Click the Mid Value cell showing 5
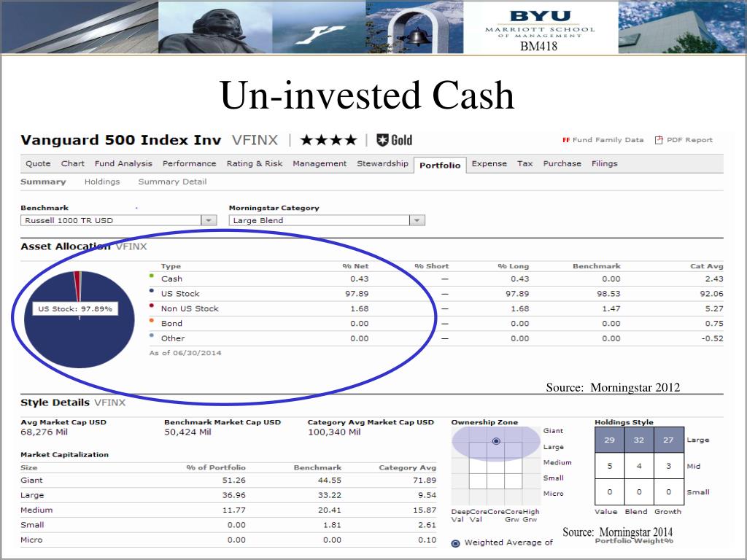The width and height of the screenshot is (747, 560). click(x=609, y=466)
